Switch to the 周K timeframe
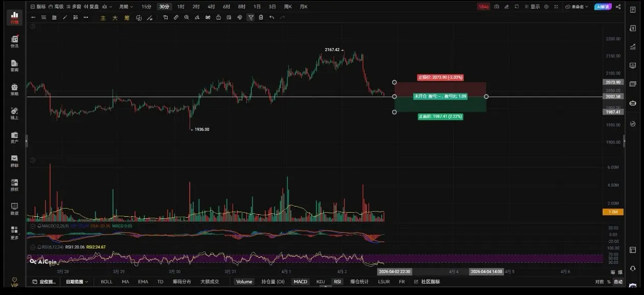 coord(287,7)
